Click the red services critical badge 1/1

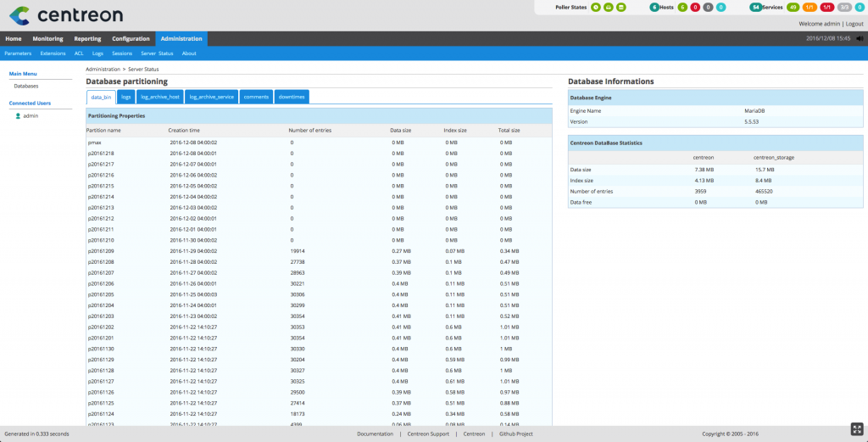coord(827,7)
